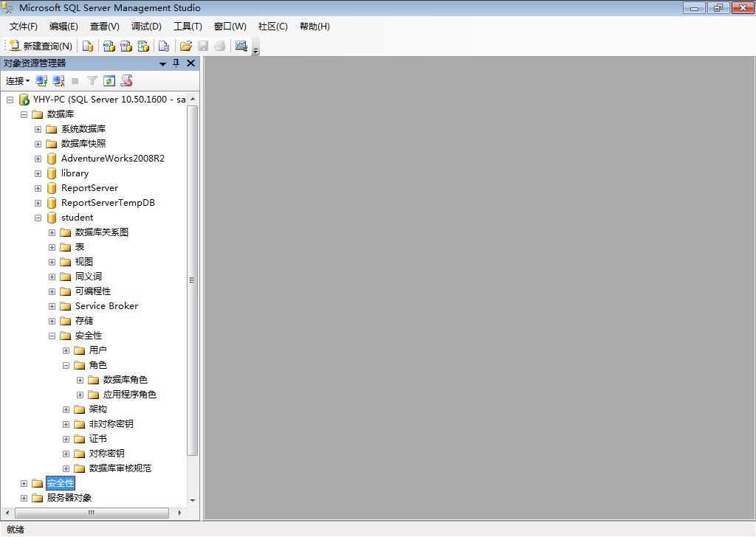
Task: Open the 查看(V) menu
Action: point(105,27)
